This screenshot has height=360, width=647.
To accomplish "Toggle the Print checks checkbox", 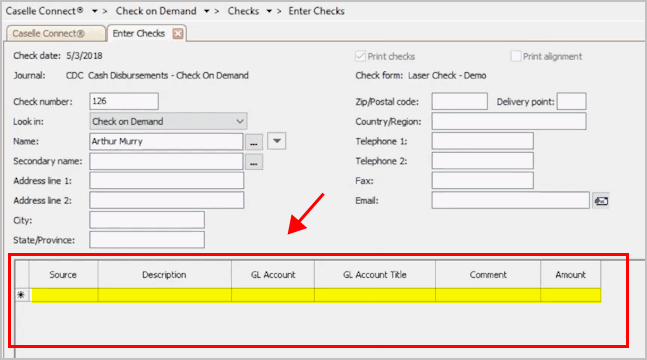I will [x=360, y=56].
